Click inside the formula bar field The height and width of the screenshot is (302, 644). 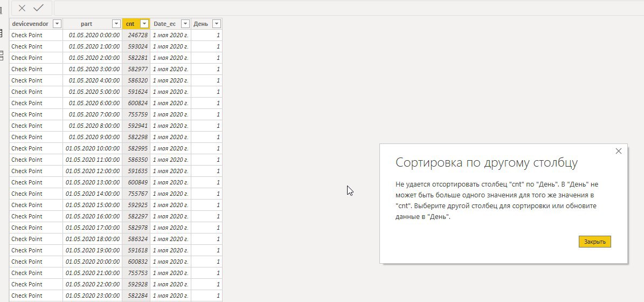(x=349, y=8)
